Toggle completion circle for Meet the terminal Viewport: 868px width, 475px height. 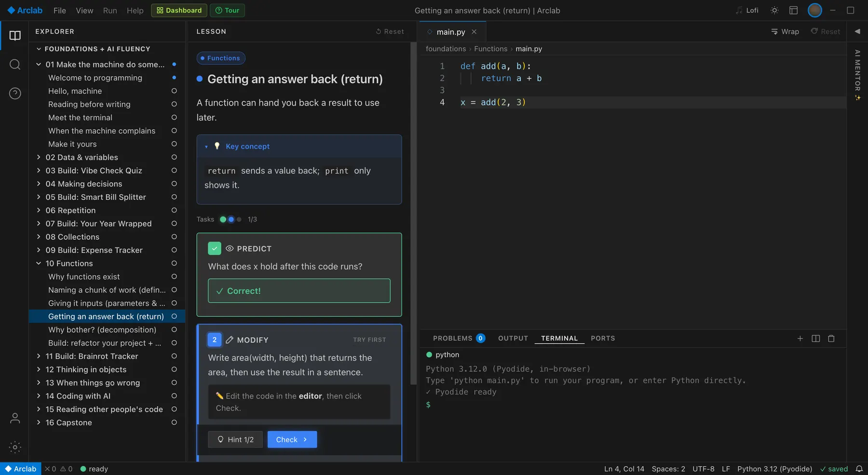pos(174,118)
